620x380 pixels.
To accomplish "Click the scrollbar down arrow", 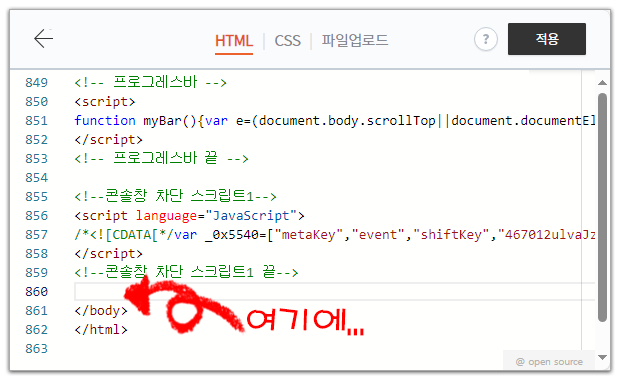I will (602, 357).
